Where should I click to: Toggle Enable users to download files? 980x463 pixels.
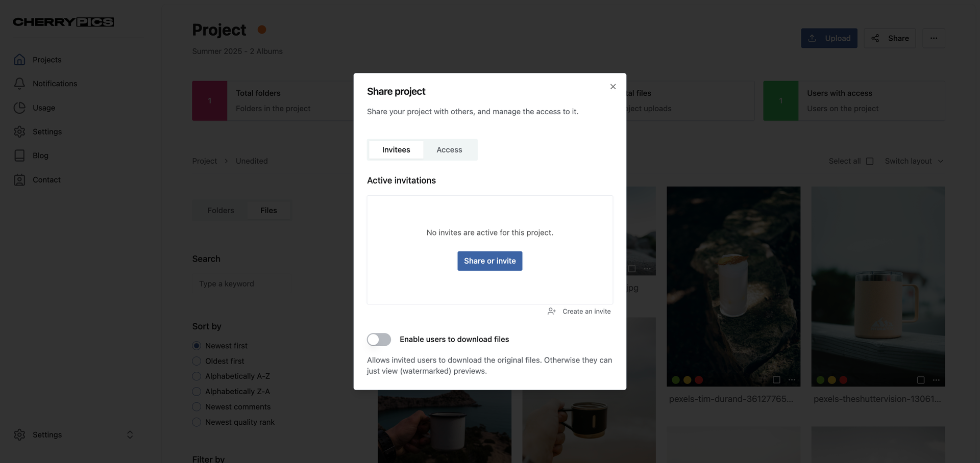point(379,340)
